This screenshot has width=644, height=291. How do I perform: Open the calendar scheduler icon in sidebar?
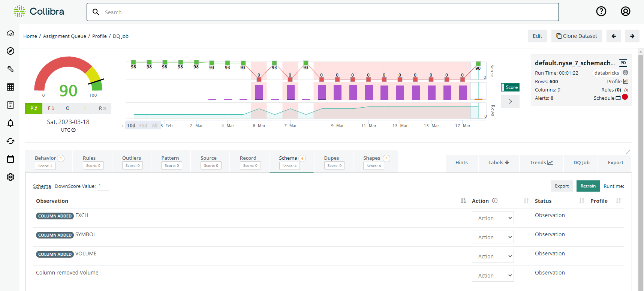point(10,159)
